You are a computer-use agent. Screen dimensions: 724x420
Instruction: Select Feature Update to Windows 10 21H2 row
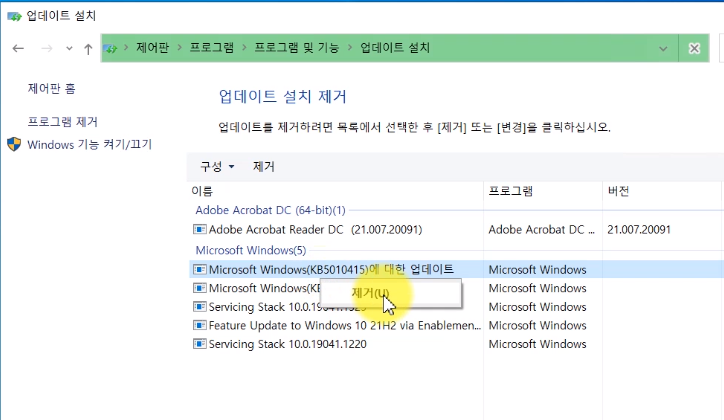coord(456,325)
